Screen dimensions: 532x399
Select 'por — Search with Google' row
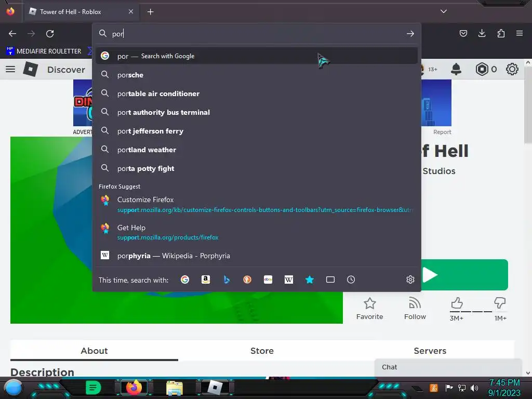[x=257, y=56]
